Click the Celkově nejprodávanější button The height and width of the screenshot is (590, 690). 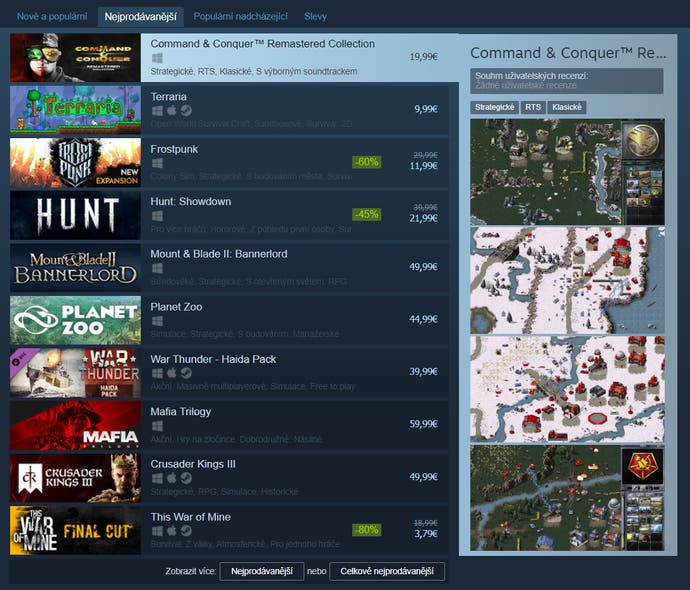pyautogui.click(x=387, y=571)
